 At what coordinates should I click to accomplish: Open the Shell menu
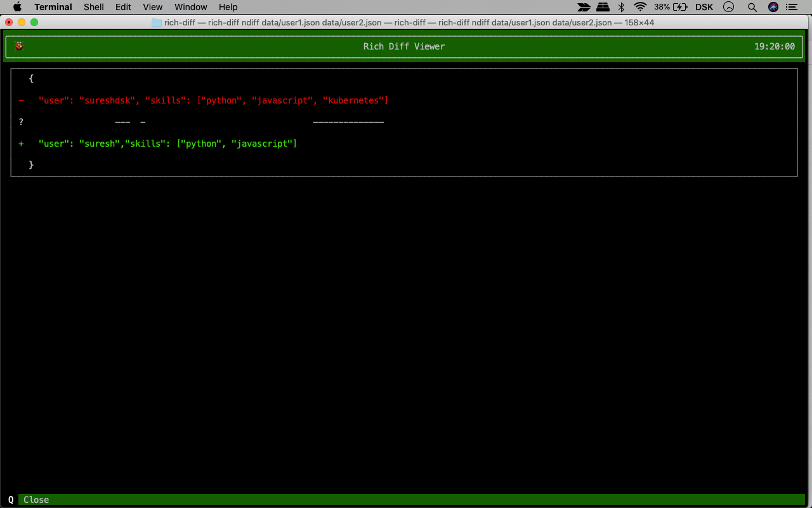click(x=93, y=7)
